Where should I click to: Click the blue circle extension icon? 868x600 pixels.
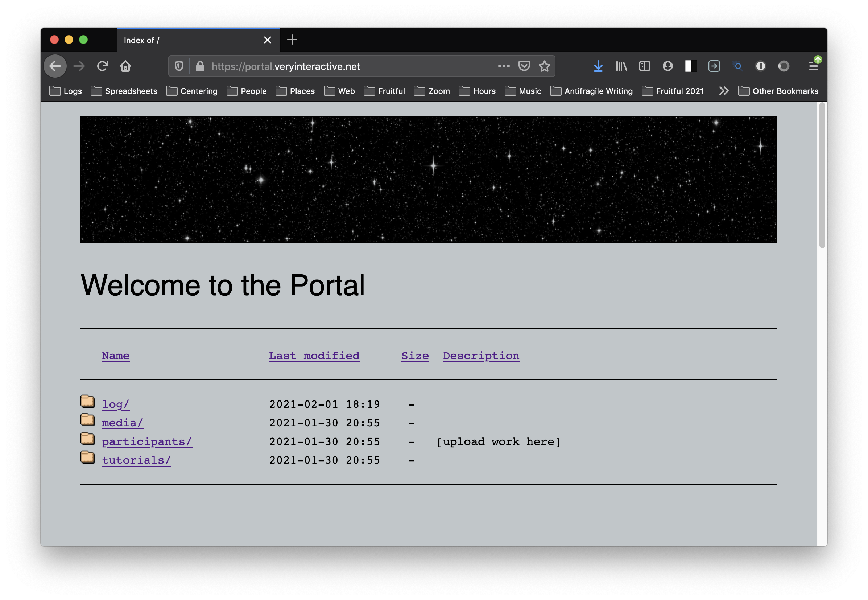[738, 66]
